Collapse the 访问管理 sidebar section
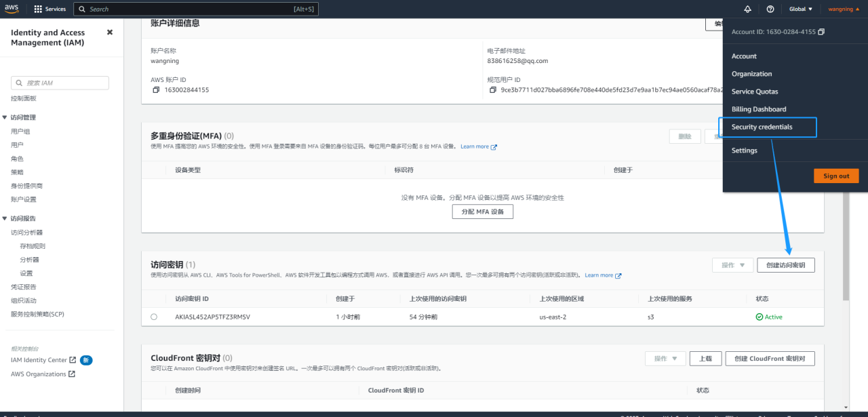 click(x=5, y=117)
